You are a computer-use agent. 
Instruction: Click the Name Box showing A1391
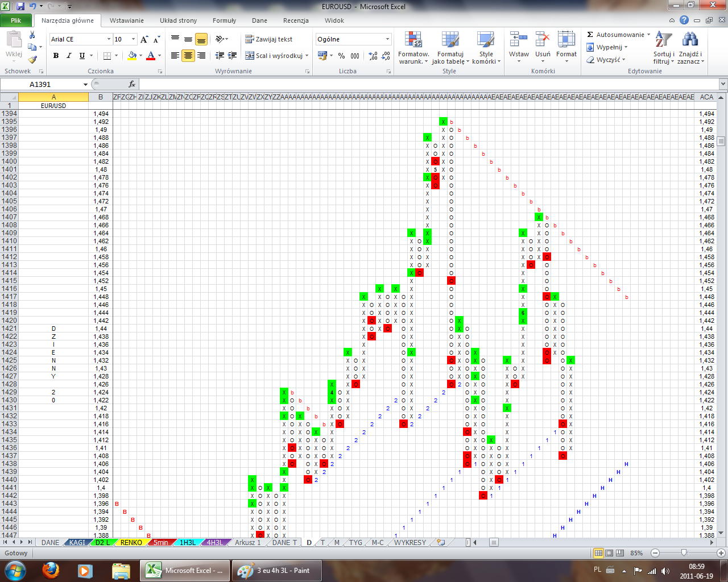(40, 84)
